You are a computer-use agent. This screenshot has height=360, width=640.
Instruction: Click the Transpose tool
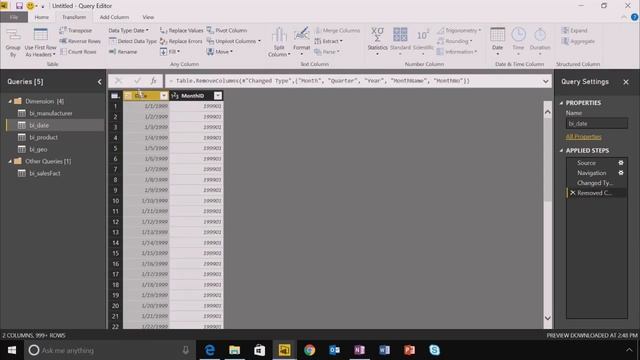(76, 31)
